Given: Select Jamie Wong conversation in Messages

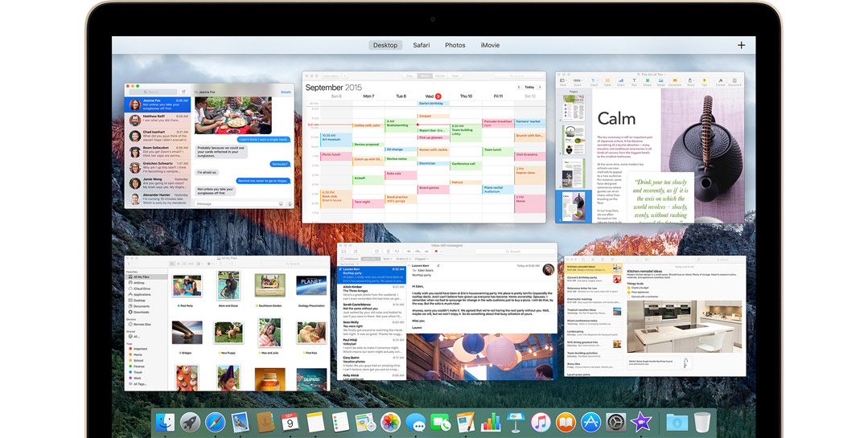Looking at the screenshot, I should pos(158,183).
